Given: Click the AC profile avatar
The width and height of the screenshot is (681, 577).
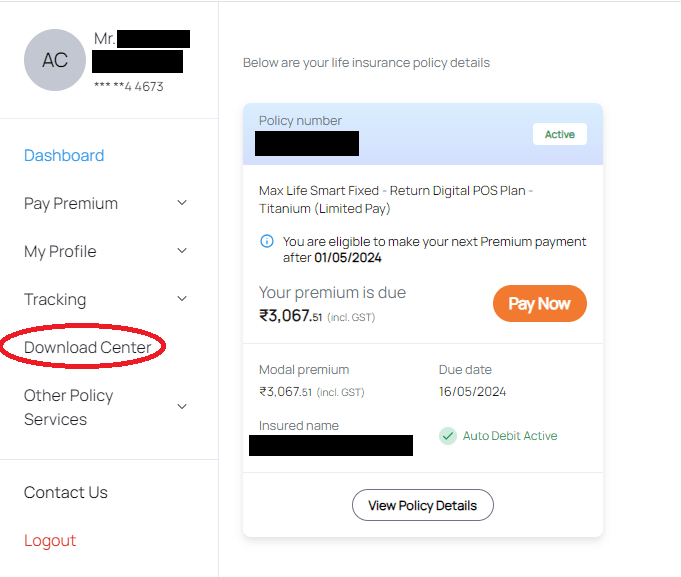Looking at the screenshot, I should pos(55,60).
